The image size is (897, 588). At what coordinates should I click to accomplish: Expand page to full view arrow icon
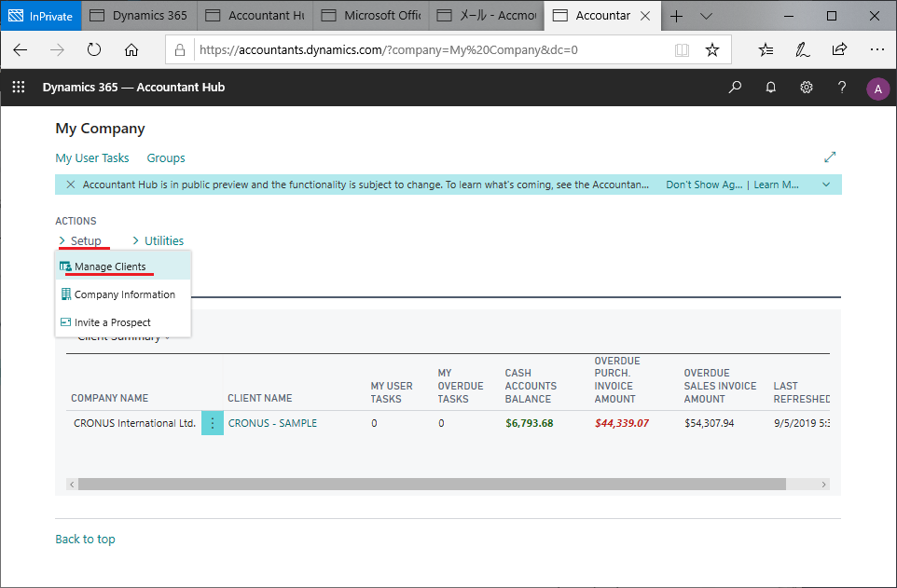(x=830, y=157)
